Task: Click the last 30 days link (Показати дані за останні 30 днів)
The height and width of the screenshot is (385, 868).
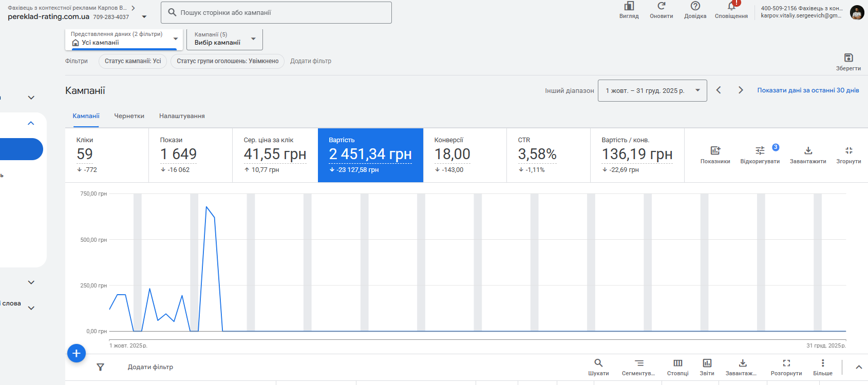Action: (808, 90)
